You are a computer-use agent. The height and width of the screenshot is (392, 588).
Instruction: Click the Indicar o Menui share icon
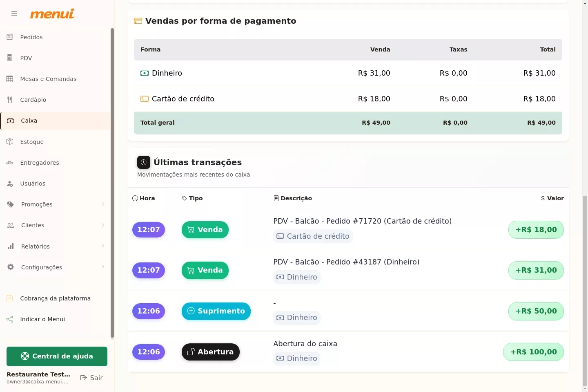10,319
